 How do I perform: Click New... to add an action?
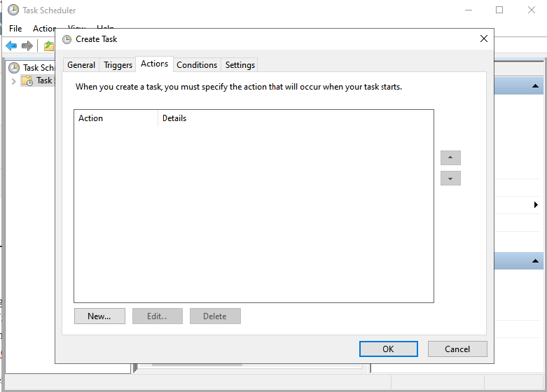(x=99, y=316)
